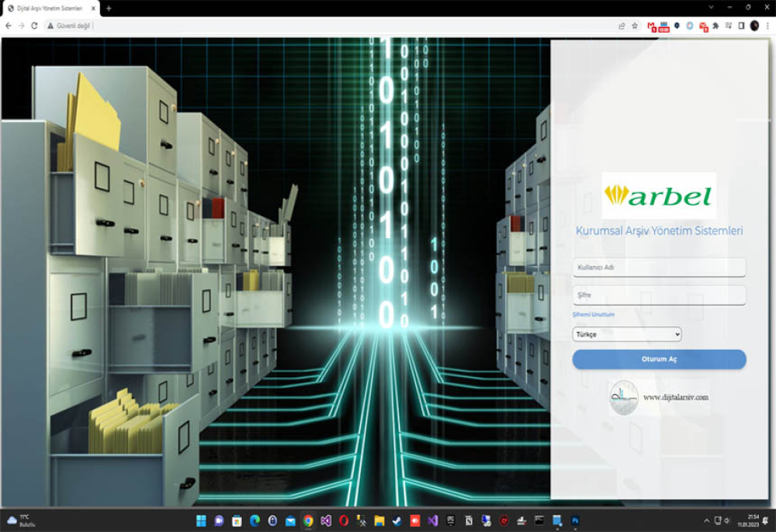
Task: Reload the page with the refresh icon
Action: point(34,26)
